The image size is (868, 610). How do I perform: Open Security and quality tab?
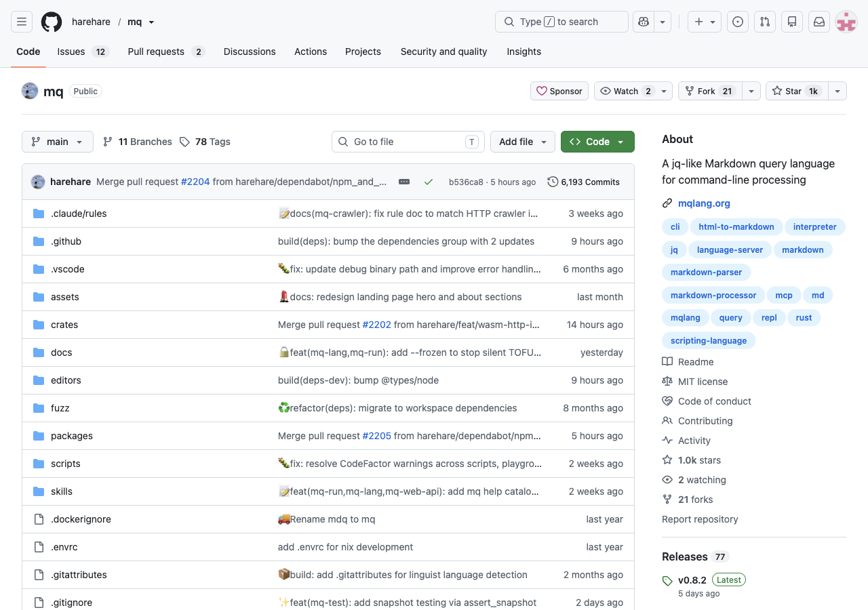click(443, 52)
